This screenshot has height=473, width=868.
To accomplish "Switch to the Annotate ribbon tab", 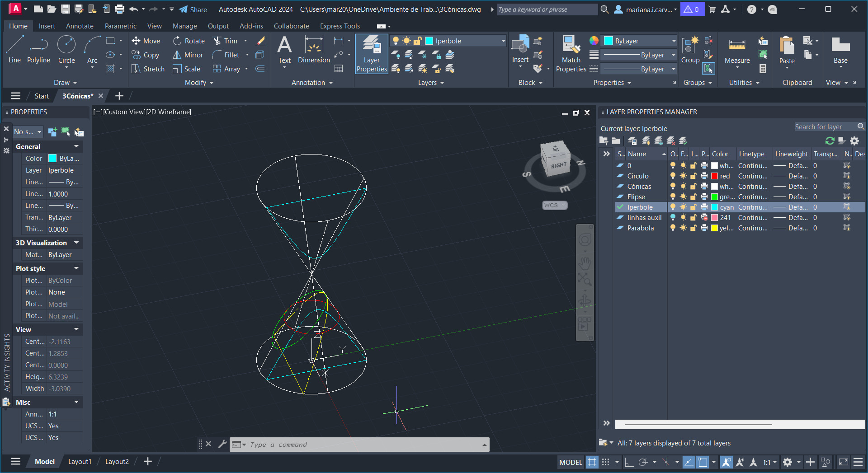I will click(80, 26).
